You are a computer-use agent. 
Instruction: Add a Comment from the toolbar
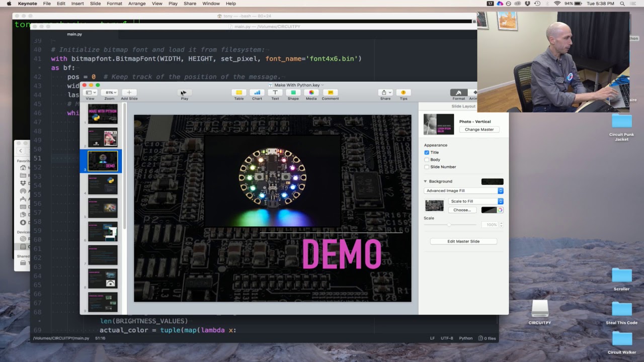[330, 93]
